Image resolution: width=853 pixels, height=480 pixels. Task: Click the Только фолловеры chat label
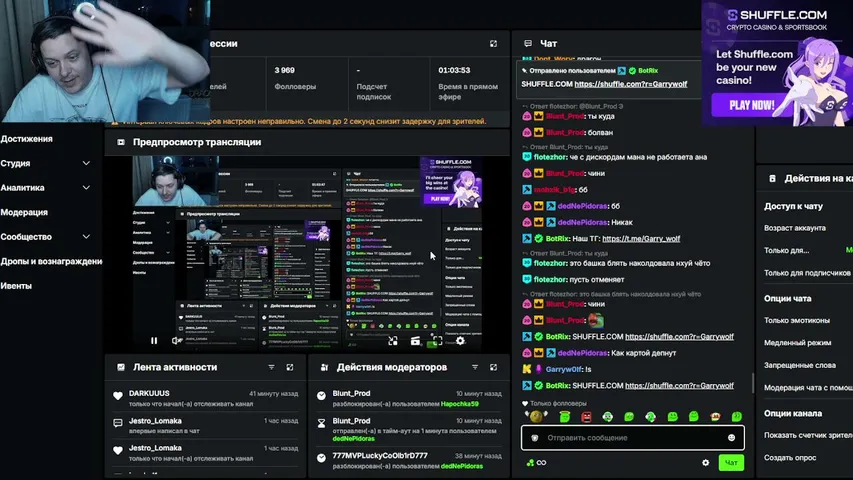[558, 403]
